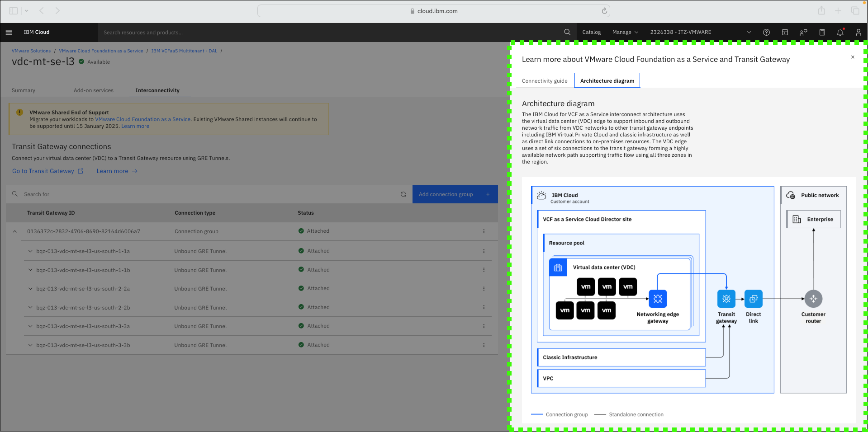Screen dimensions: 868x432
Task: Reload the page via address bar icon
Action: pos(604,11)
